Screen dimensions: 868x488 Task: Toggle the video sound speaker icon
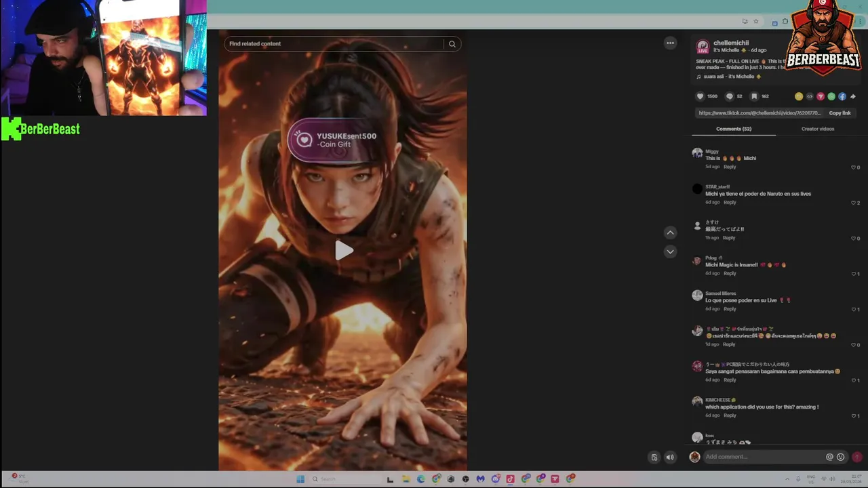point(670,457)
